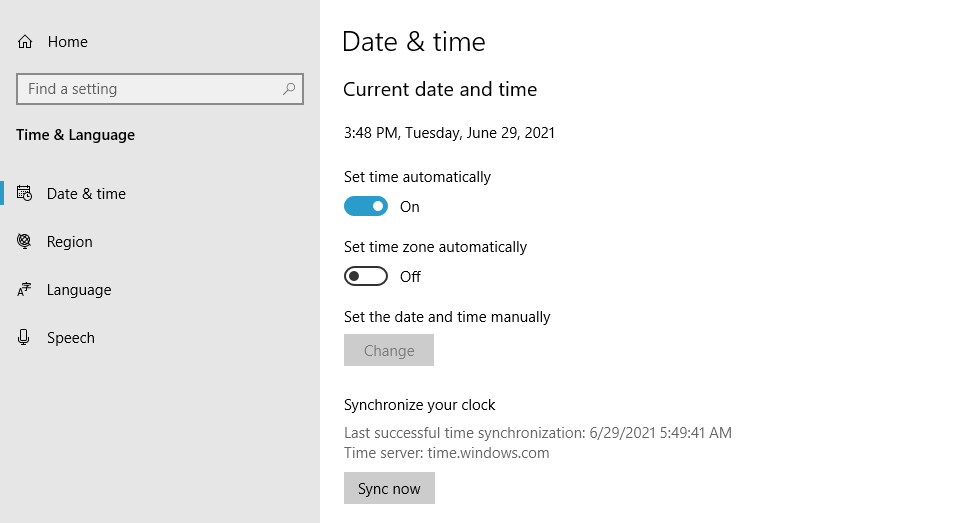
Task: Click the current date and time text
Action: tap(449, 133)
